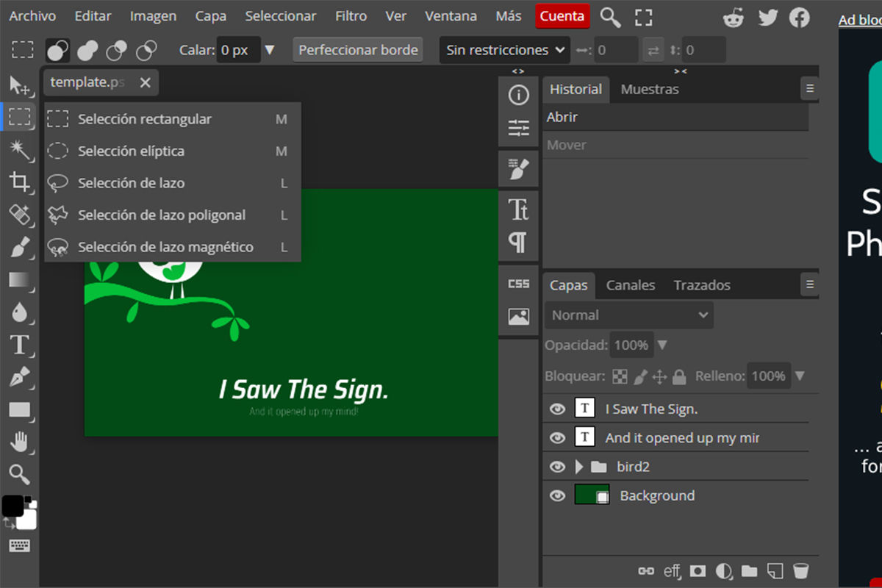This screenshot has height=588, width=882.
Task: Select the Magic Wand tool
Action: tap(19, 150)
